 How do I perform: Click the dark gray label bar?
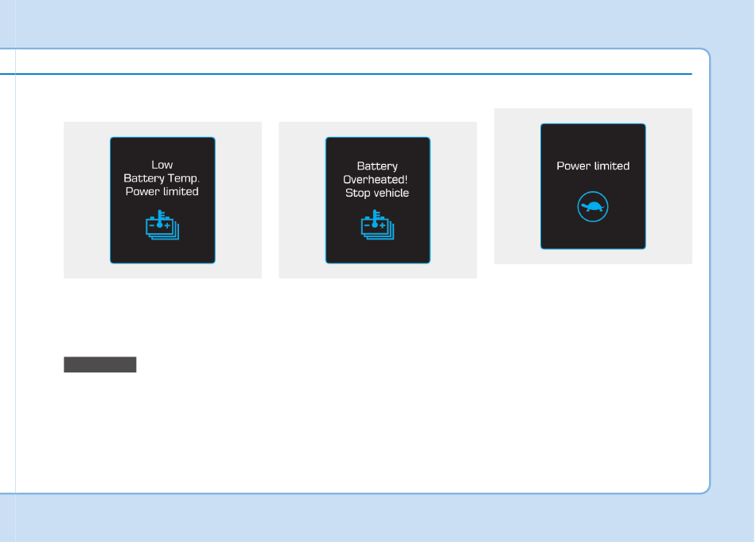click(100, 365)
